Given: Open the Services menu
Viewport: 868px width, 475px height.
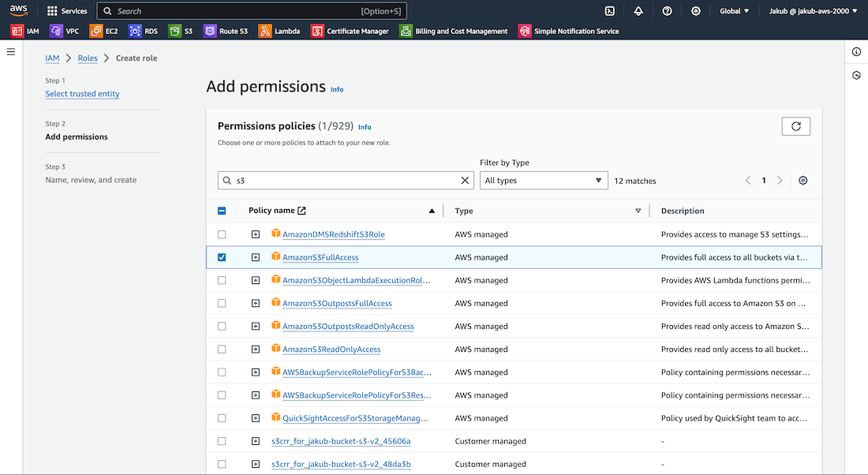Looking at the screenshot, I should click(67, 11).
